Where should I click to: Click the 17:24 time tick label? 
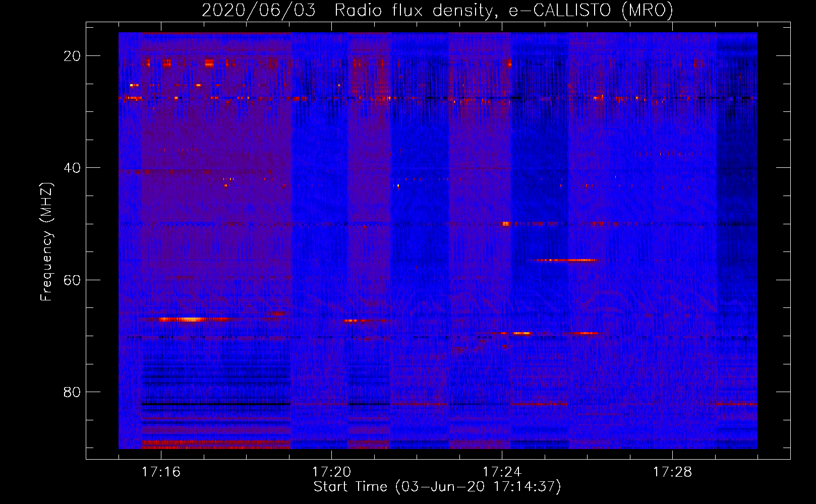502,472
